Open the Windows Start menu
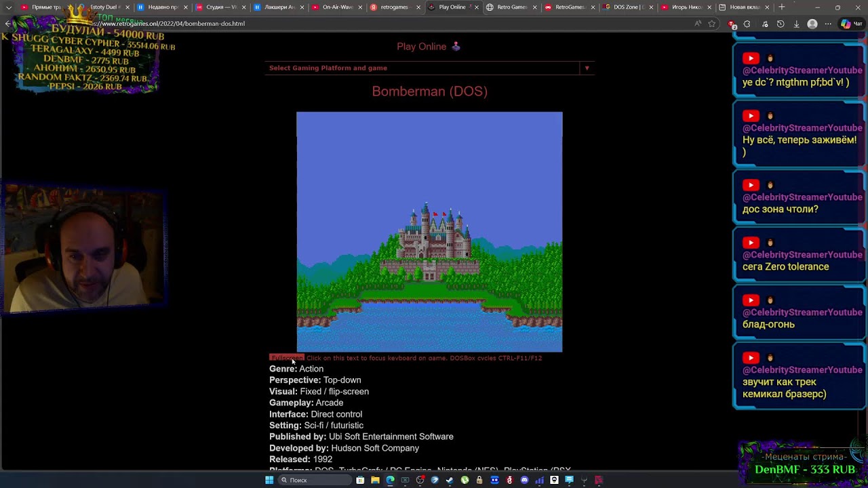The image size is (868, 488). point(269,480)
